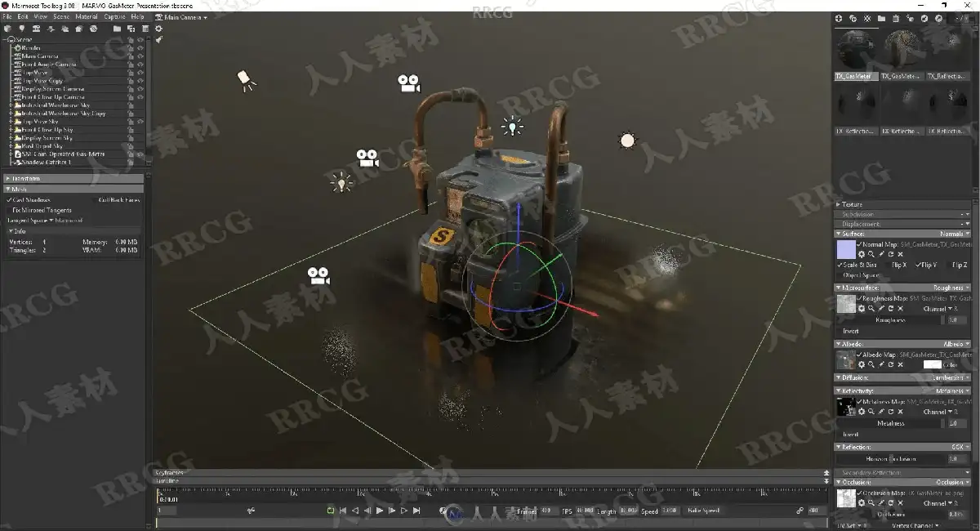This screenshot has width=980, height=531.
Task: Toggle the Scale & Bias checkbox
Action: pos(840,265)
